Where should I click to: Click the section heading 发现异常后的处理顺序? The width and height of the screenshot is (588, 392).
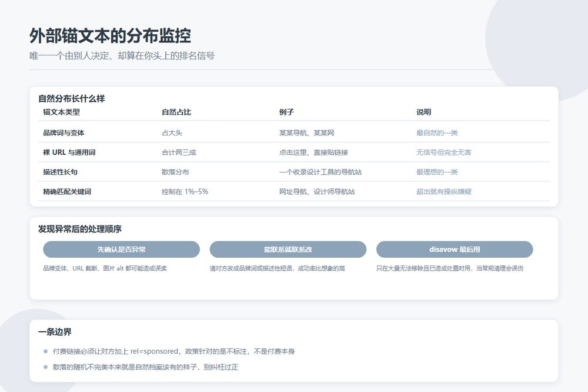click(80, 229)
